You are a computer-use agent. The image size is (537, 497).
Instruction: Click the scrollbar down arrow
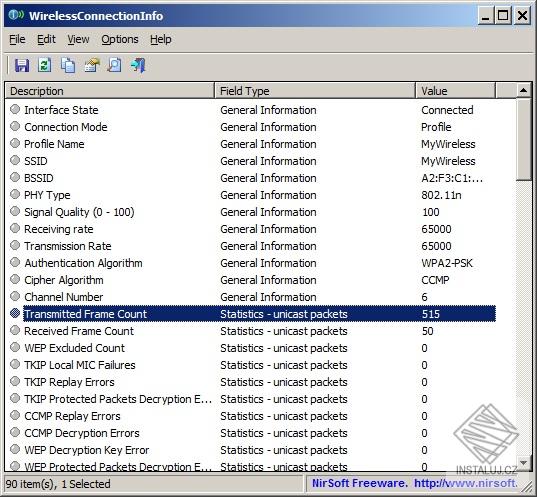click(x=523, y=463)
